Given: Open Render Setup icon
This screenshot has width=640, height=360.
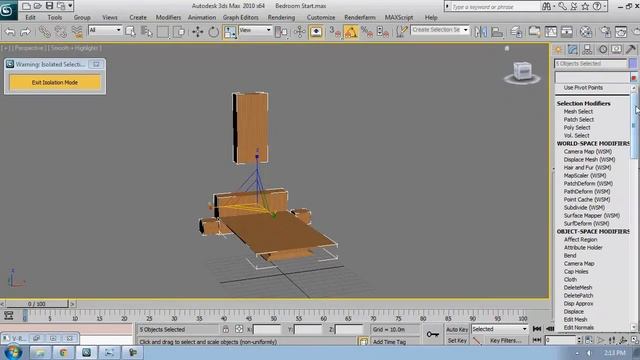Looking at the screenshot, I should (605, 31).
